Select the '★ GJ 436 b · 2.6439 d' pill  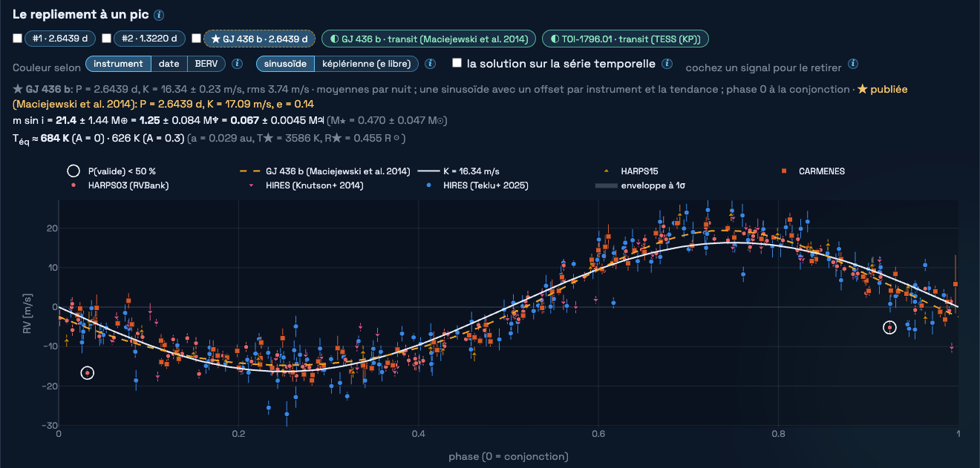click(259, 39)
